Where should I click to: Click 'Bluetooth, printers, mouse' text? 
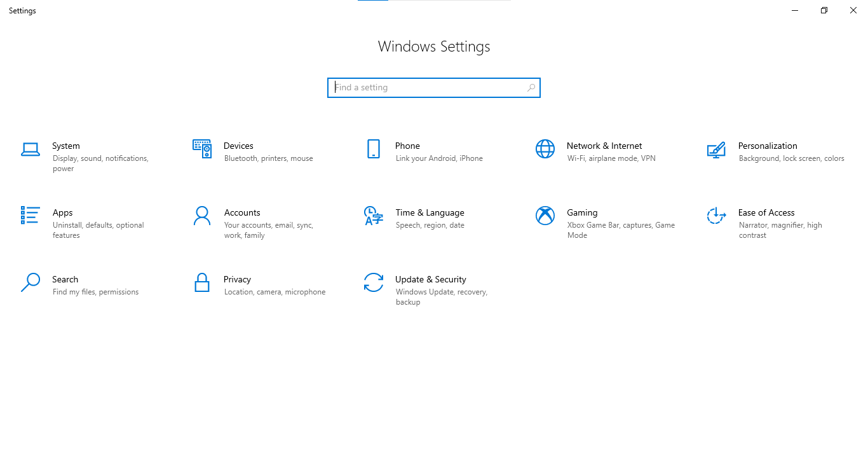point(269,158)
